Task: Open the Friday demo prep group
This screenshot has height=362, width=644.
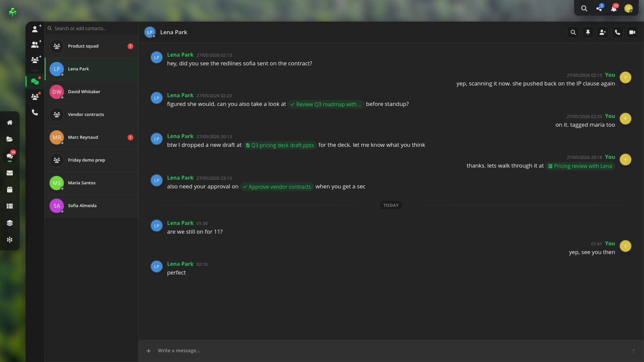Action: pyautogui.click(x=92, y=160)
